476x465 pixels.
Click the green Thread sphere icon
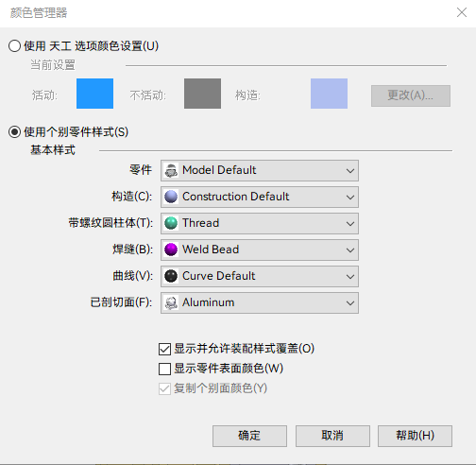(x=171, y=223)
